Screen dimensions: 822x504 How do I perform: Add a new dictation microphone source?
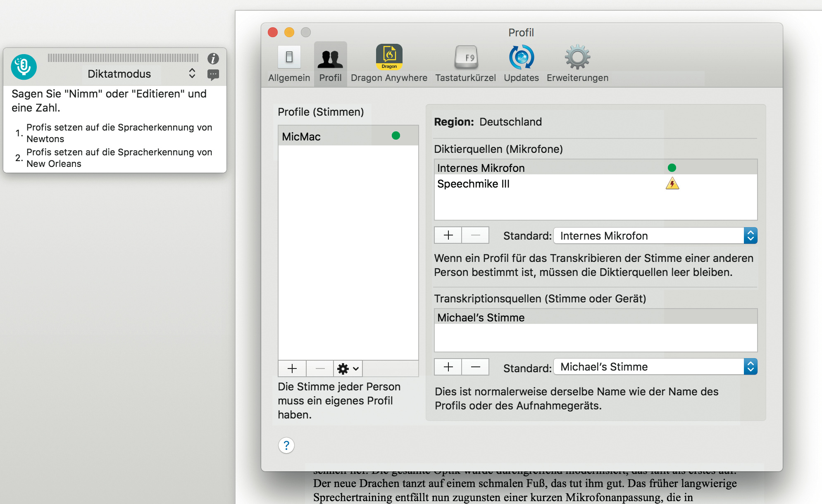pyautogui.click(x=448, y=235)
